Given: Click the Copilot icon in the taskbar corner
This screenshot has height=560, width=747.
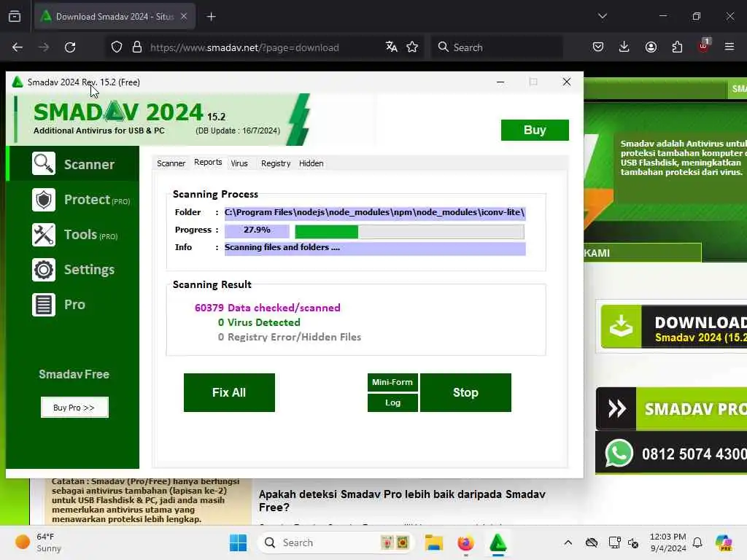Looking at the screenshot, I should coord(724,542).
